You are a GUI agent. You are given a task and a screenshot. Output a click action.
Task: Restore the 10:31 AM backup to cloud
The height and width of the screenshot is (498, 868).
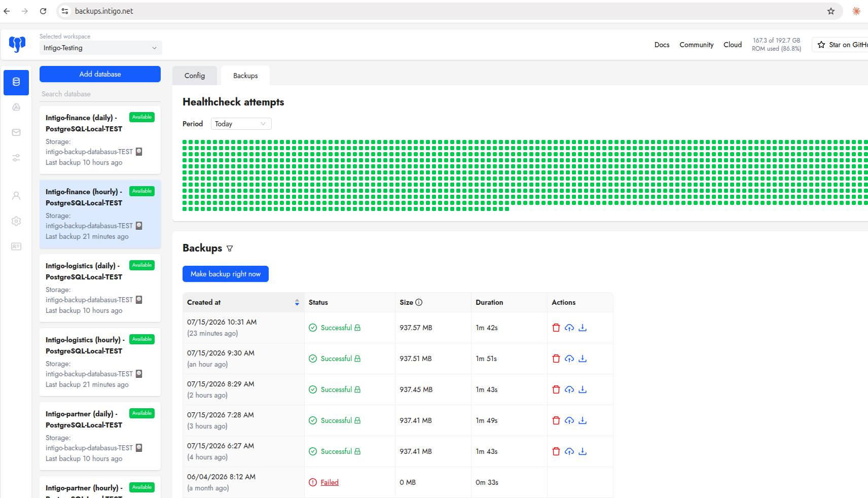pos(569,328)
